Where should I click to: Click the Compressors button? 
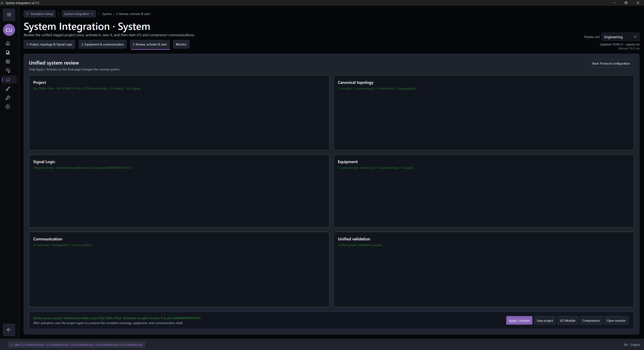click(591, 320)
